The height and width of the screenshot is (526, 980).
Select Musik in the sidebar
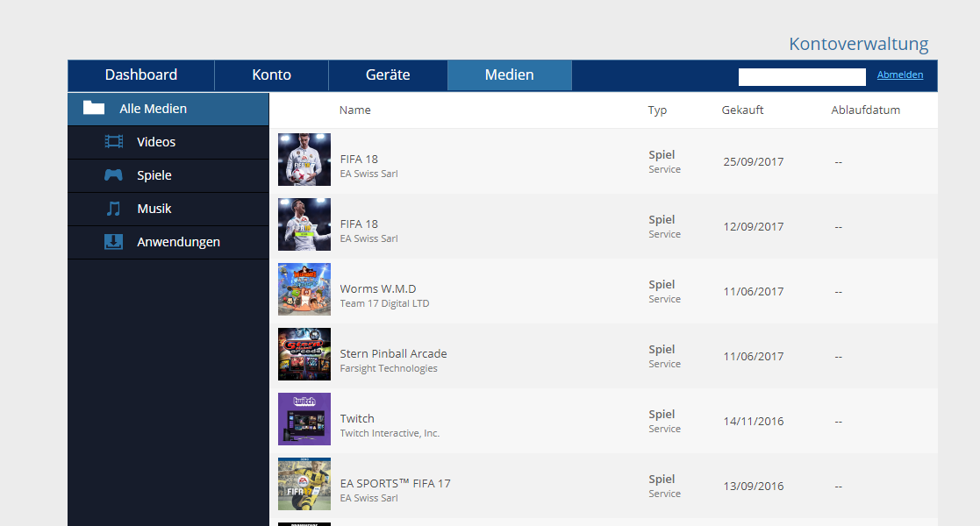point(168,210)
